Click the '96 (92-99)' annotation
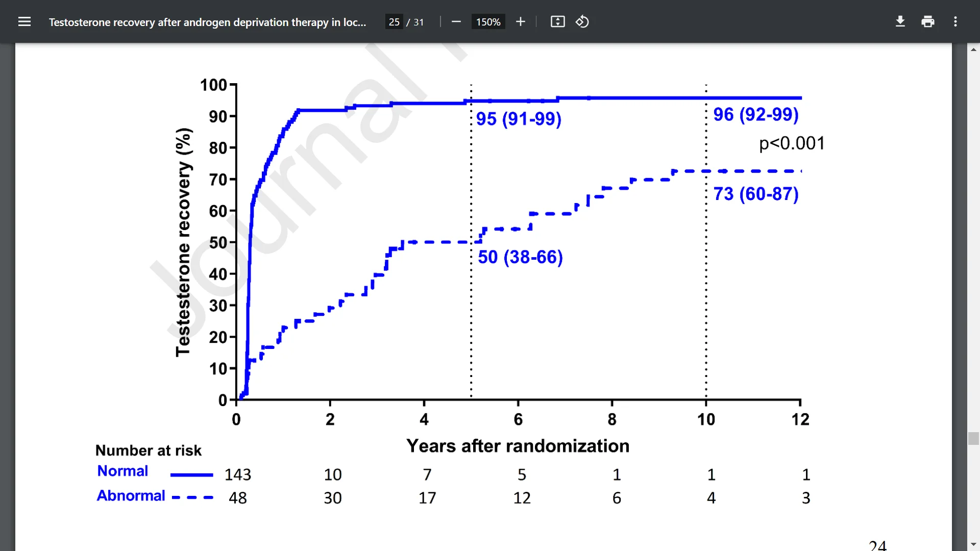This screenshot has width=980, height=551. 756,114
